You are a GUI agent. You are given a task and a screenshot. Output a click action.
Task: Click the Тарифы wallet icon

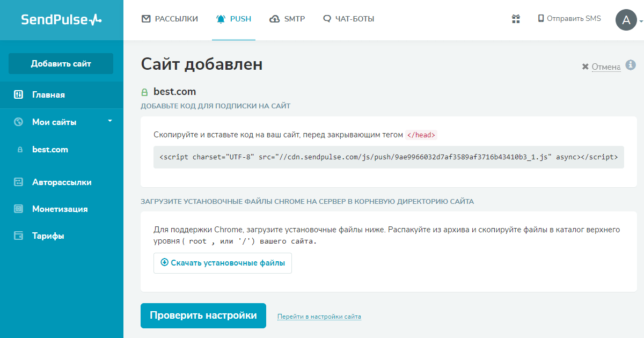click(18, 236)
